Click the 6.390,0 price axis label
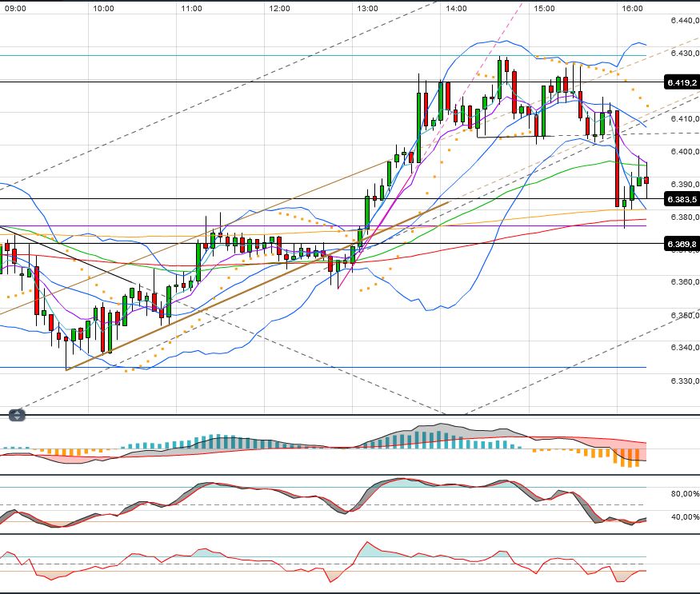Screen dimensions: 700x594 tap(685, 185)
